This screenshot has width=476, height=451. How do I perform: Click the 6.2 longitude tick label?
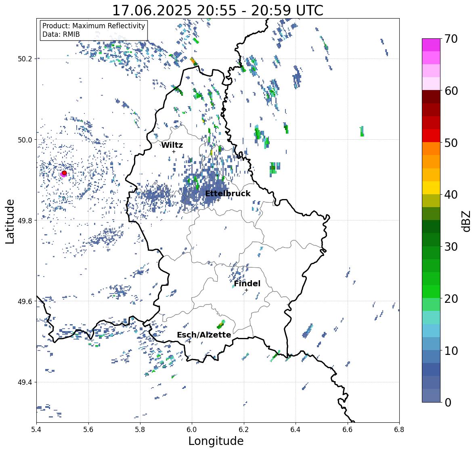(x=244, y=429)
